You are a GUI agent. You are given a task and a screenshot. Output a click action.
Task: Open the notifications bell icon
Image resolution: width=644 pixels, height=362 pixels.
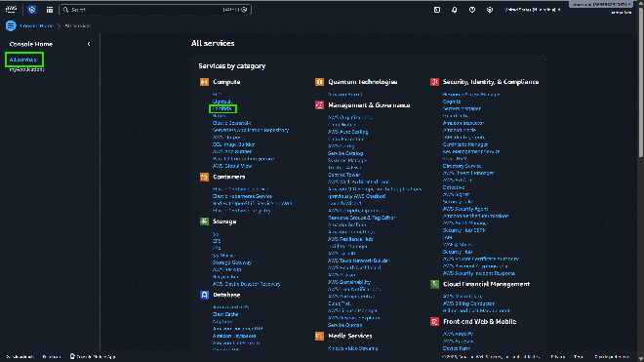(x=455, y=10)
